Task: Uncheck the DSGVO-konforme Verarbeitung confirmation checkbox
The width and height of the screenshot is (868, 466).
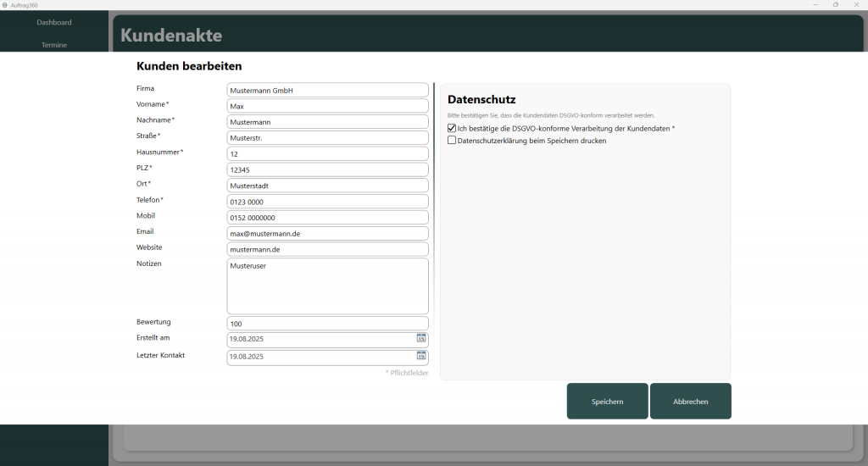Action: pos(452,129)
